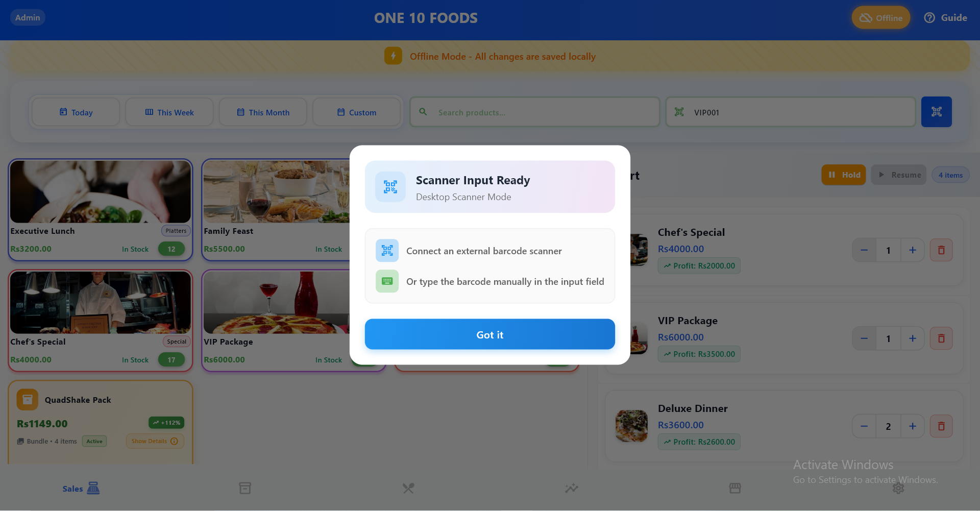Delete Chef's Special from cart
This screenshot has height=511, width=980.
click(x=941, y=250)
